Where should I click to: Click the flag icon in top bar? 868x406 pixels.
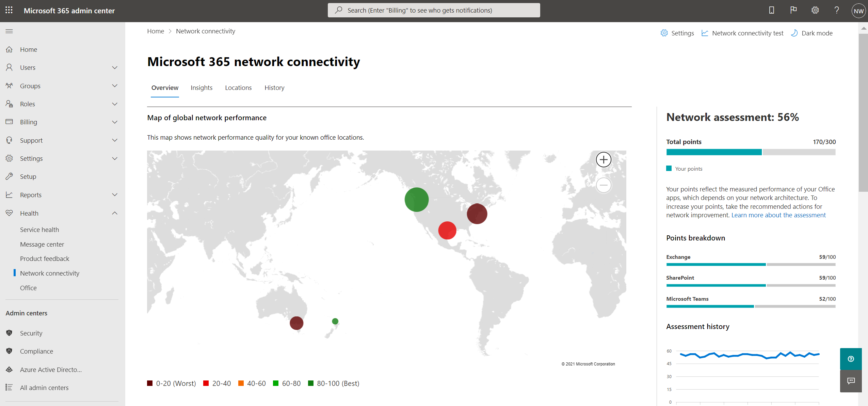pos(793,11)
